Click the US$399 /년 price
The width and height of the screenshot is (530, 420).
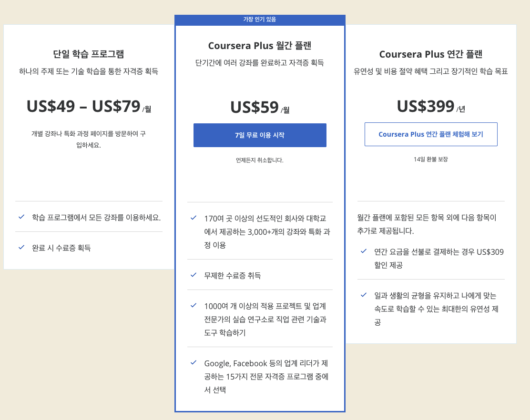pos(431,106)
